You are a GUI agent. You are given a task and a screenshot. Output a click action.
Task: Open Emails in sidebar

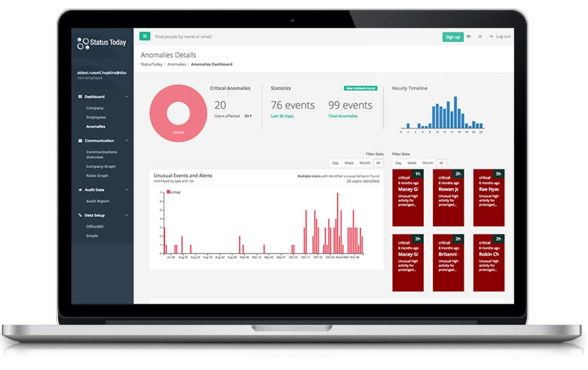tap(92, 236)
